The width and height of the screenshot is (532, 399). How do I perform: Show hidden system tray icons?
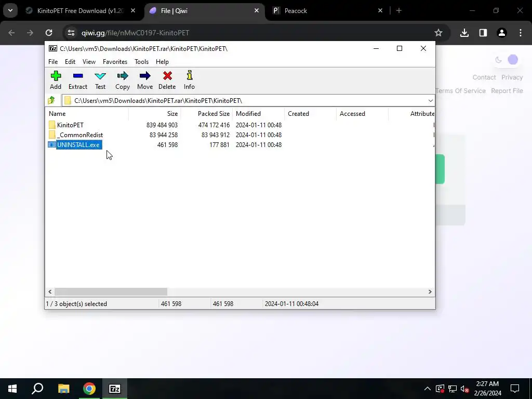pos(428,389)
